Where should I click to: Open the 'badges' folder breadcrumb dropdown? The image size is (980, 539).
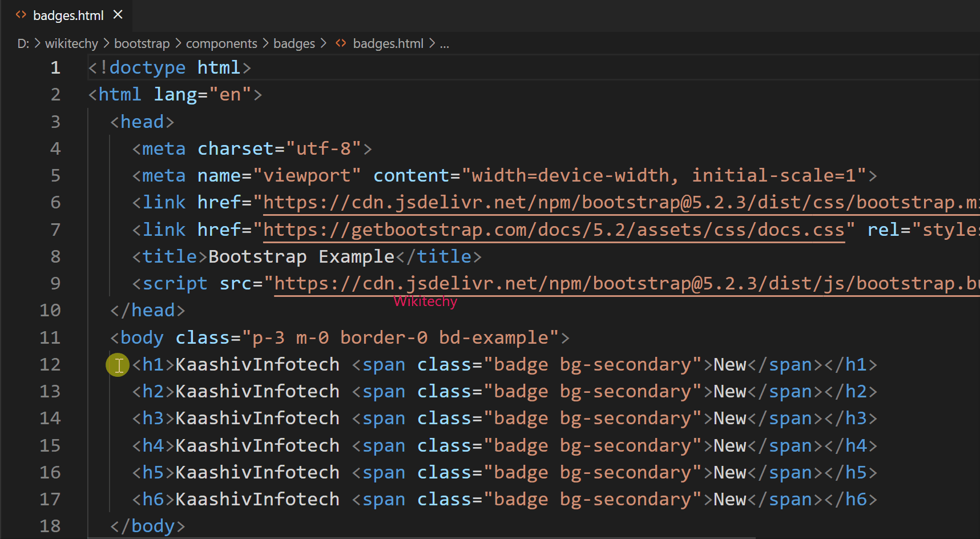pos(294,43)
